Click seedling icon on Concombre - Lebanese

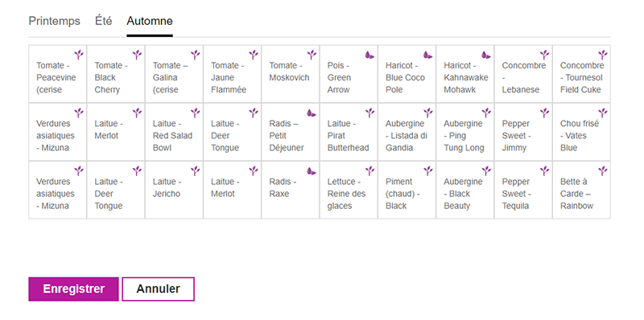[x=544, y=54]
